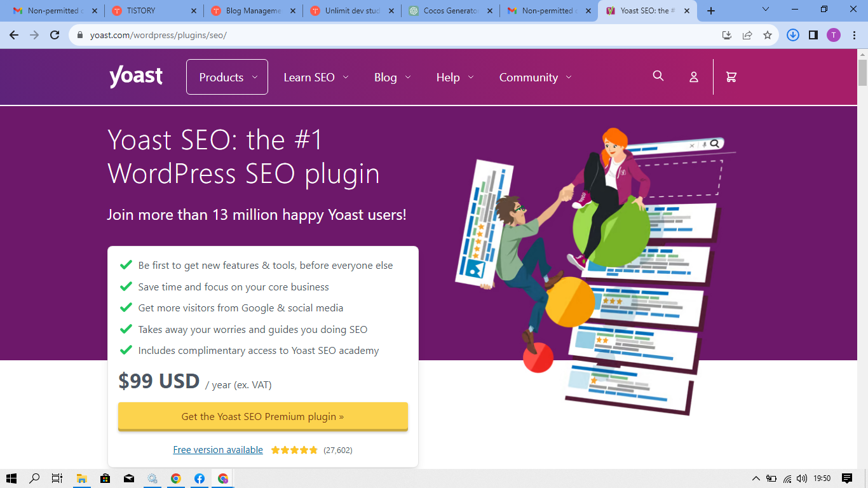Click the Yoast logo in the header
This screenshot has height=488, width=868.
coord(136,76)
